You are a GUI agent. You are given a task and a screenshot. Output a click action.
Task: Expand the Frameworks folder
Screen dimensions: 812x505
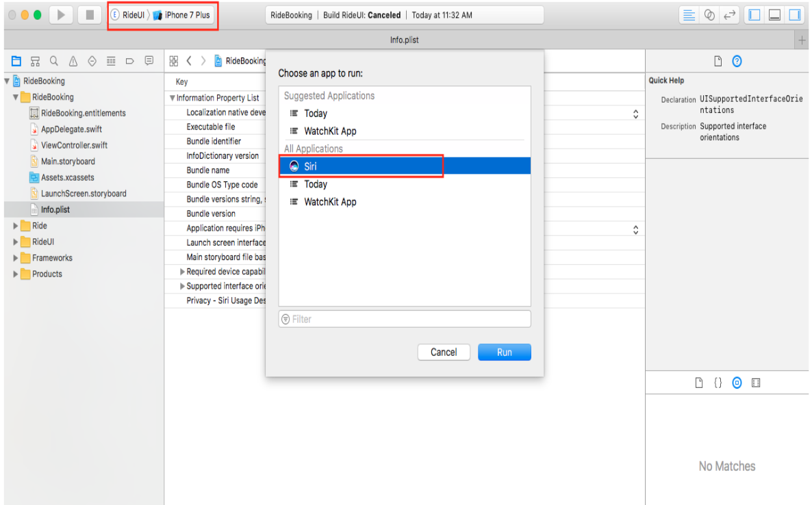16,258
